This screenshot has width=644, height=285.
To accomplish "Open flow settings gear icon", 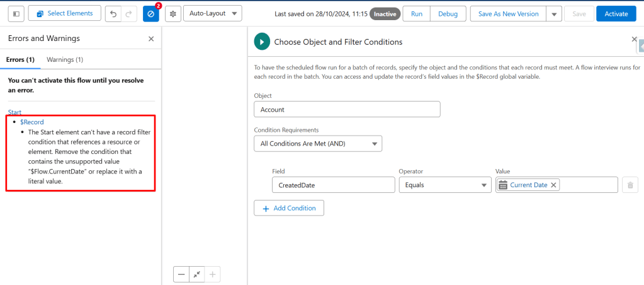I will [x=172, y=13].
